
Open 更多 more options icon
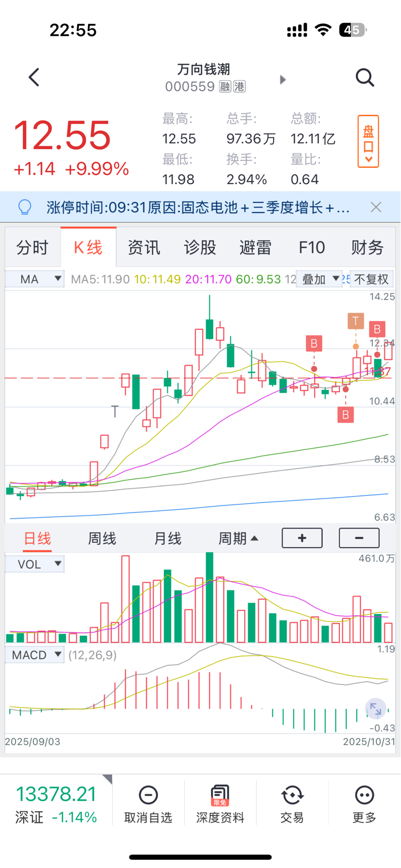click(364, 796)
